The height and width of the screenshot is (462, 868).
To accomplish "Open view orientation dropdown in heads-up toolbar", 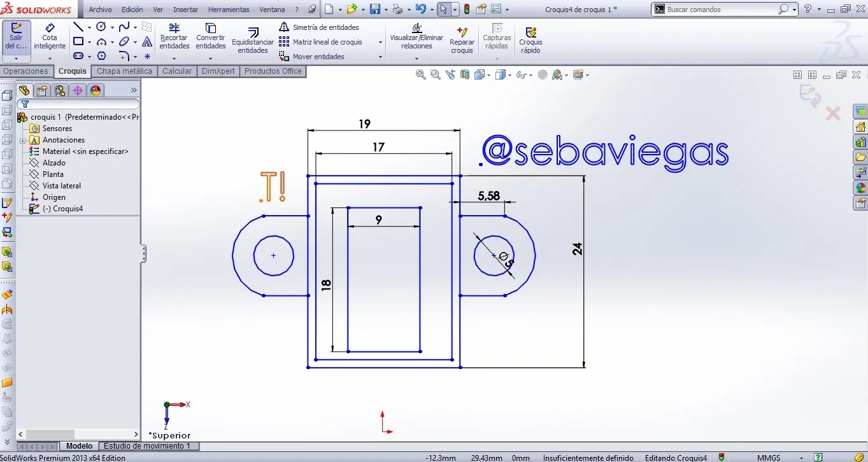I will click(488, 75).
